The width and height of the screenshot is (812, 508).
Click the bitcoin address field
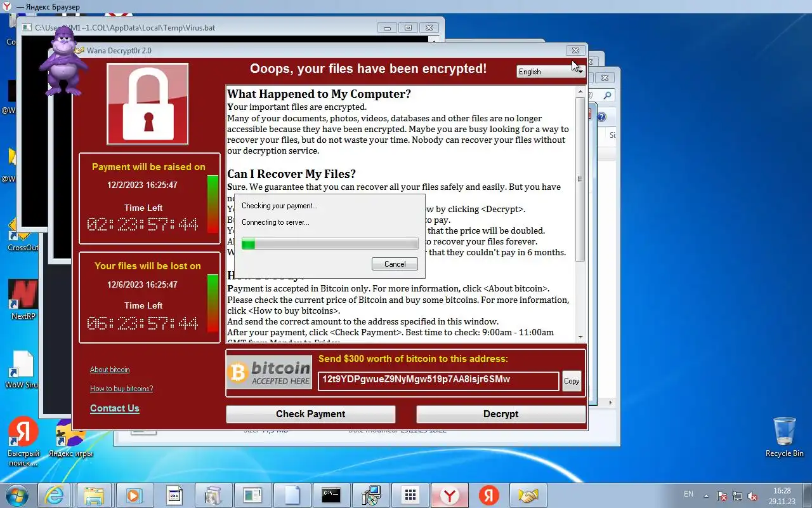438,381
